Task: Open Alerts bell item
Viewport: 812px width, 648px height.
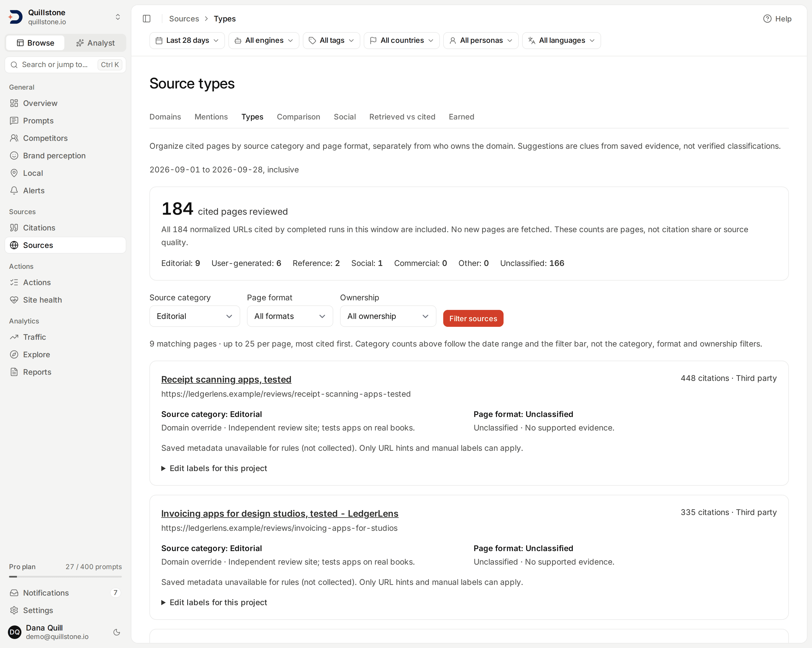Action: tap(65, 190)
